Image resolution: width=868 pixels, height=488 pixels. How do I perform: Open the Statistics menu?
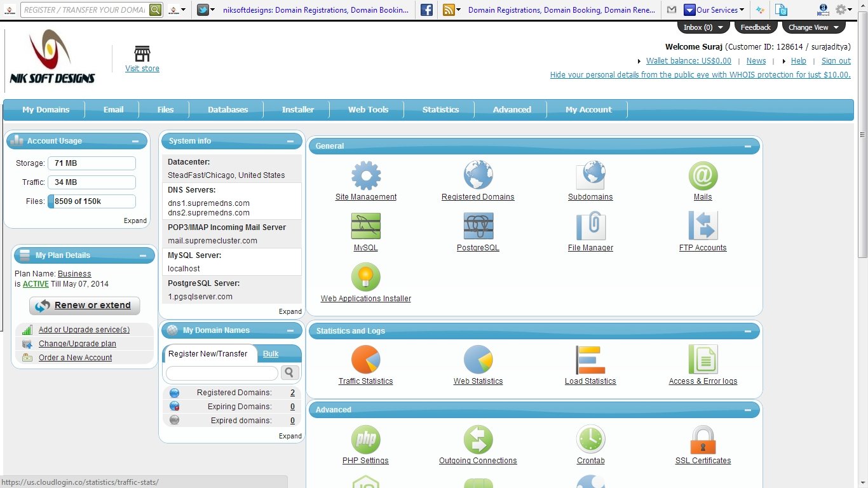(440, 109)
